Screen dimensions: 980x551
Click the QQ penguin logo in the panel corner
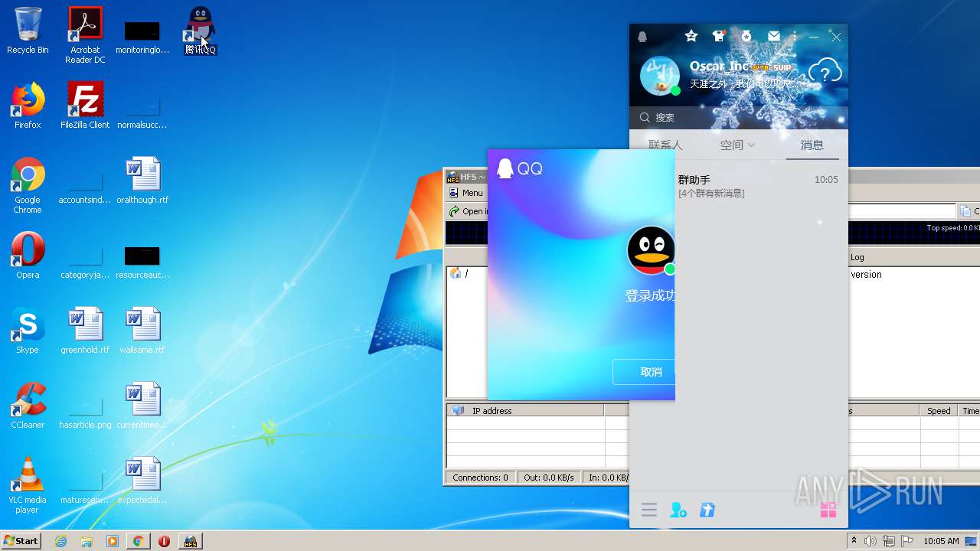642,37
